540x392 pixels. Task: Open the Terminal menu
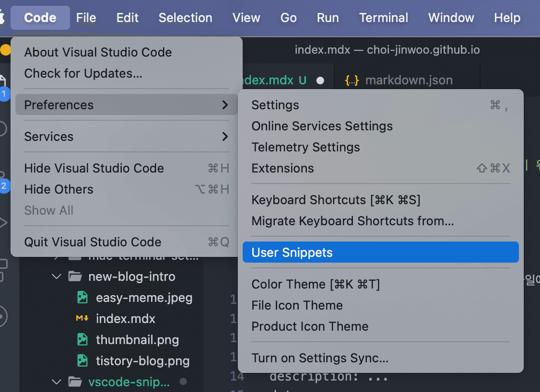click(x=383, y=18)
